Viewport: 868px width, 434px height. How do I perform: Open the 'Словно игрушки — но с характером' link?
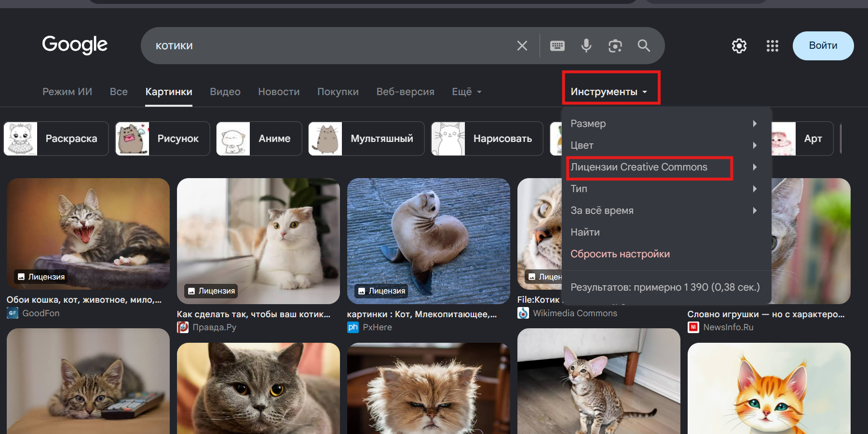[766, 314]
